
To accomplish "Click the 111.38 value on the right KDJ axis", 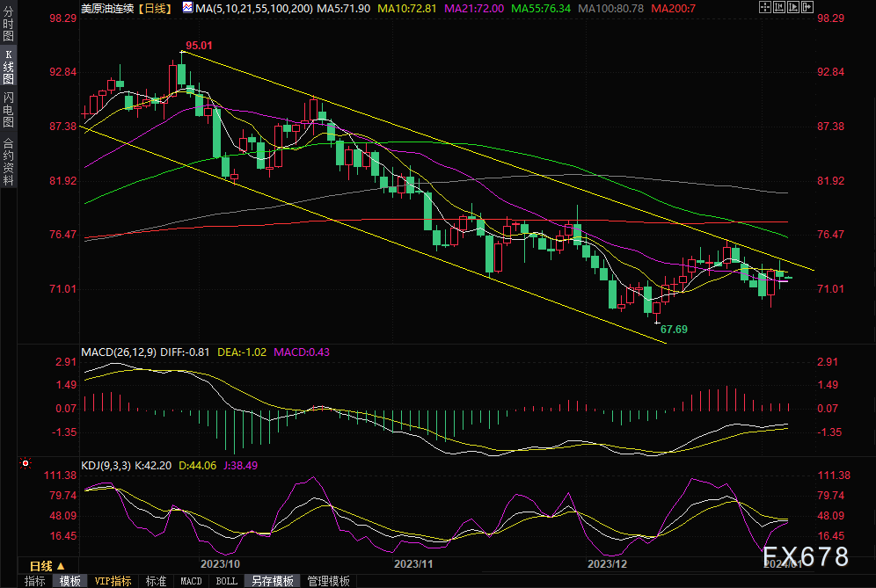I will tap(834, 475).
